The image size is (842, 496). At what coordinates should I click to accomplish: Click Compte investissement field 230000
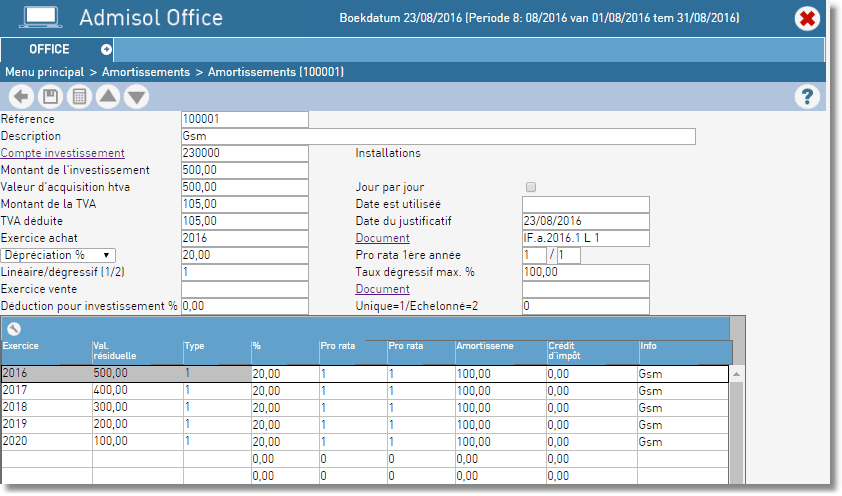(x=245, y=153)
